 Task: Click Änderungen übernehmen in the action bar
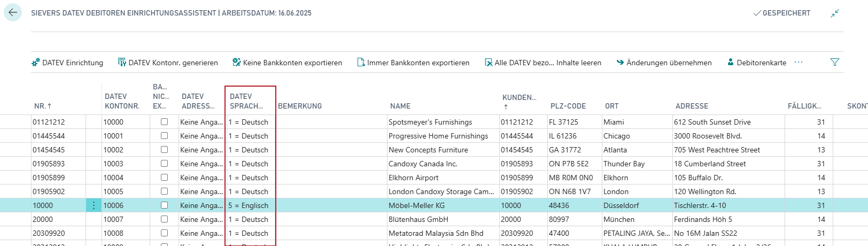[664, 63]
